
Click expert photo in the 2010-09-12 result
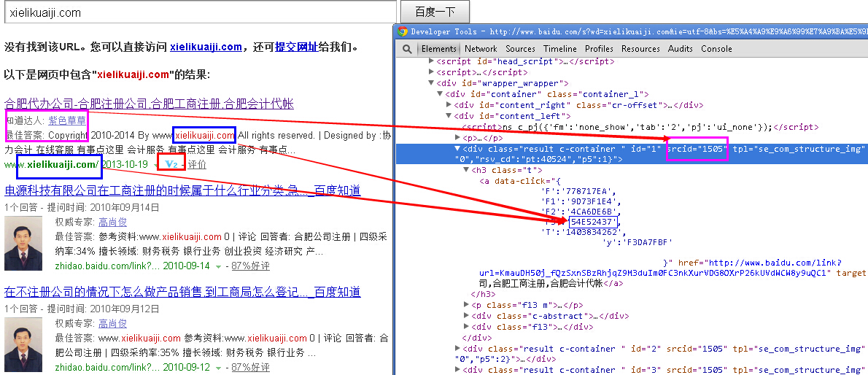click(x=23, y=344)
